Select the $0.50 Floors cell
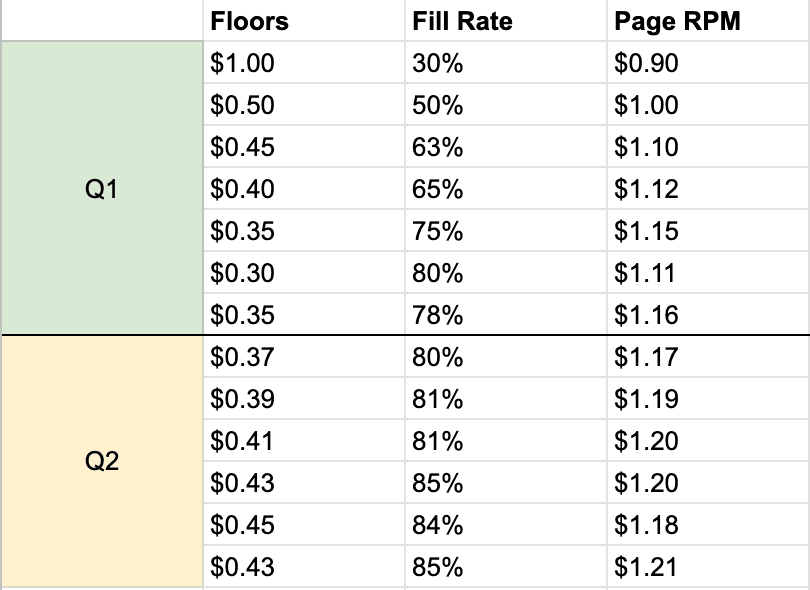 (x=301, y=105)
